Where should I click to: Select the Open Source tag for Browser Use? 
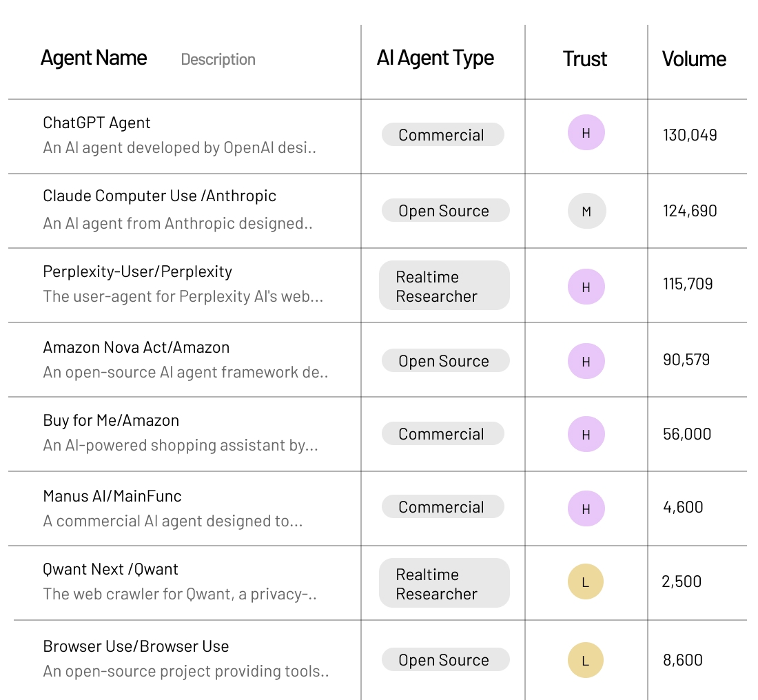click(x=444, y=660)
